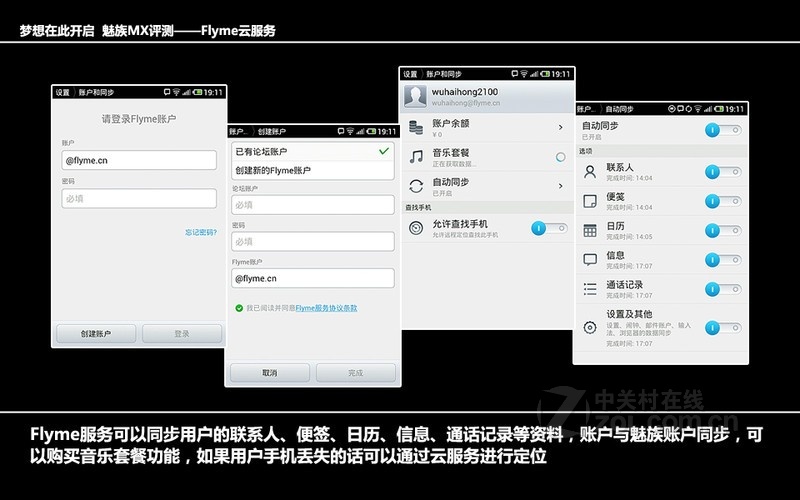Click the 账户余额 coins icon
Image resolution: width=800 pixels, height=500 pixels.
[x=416, y=128]
